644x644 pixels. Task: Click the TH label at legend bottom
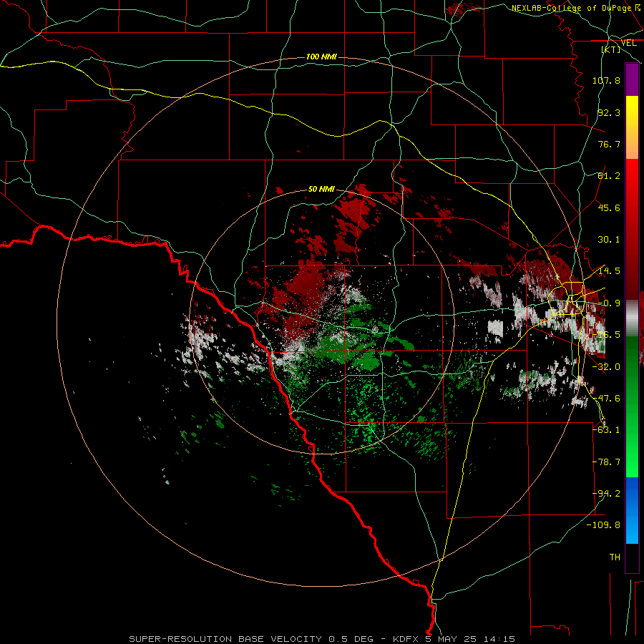615,557
